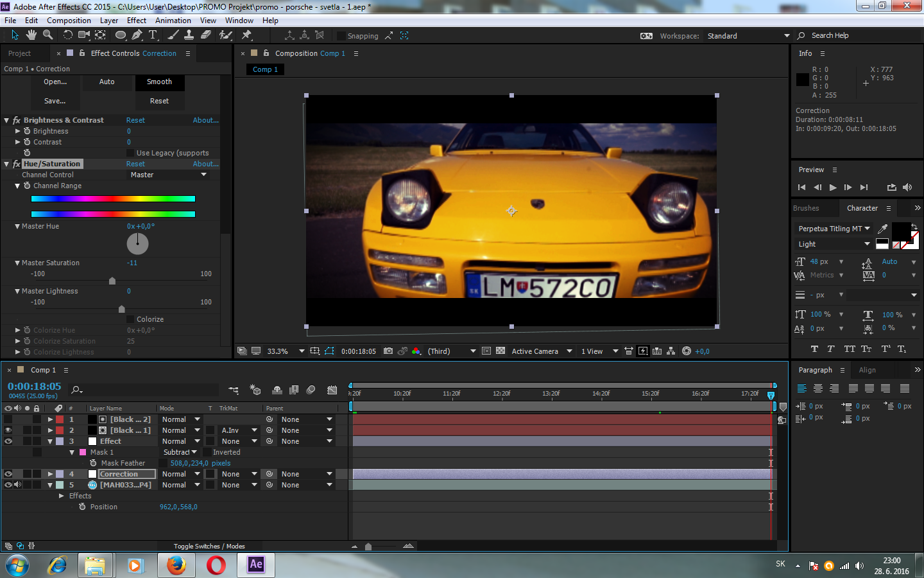The image size is (924, 578).
Task: Open the Graph Editor in timeline
Action: point(332,390)
